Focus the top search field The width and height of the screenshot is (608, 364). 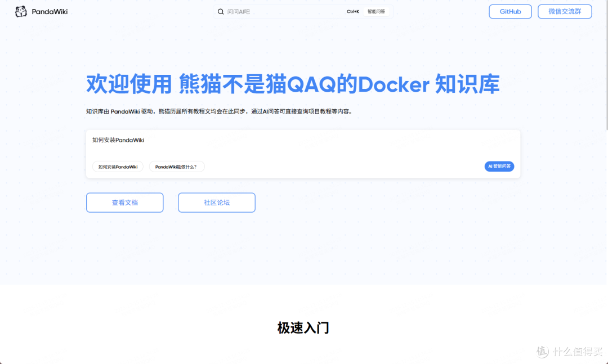click(x=303, y=12)
